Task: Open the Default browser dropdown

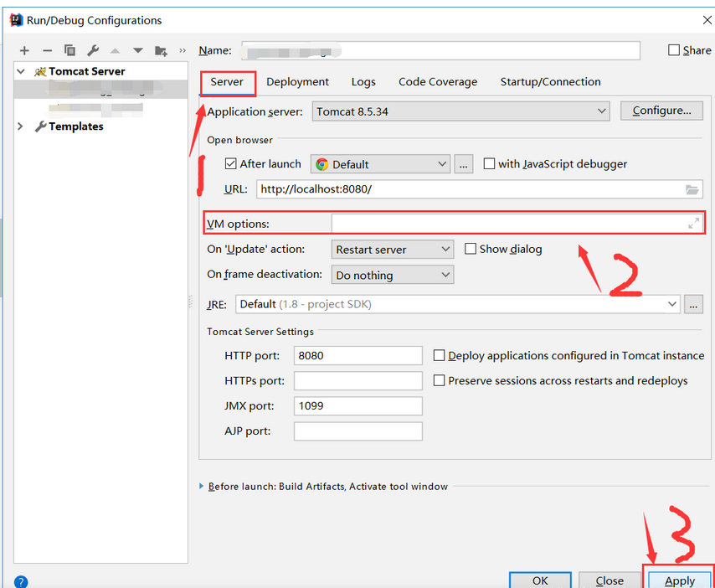Action: (x=380, y=164)
